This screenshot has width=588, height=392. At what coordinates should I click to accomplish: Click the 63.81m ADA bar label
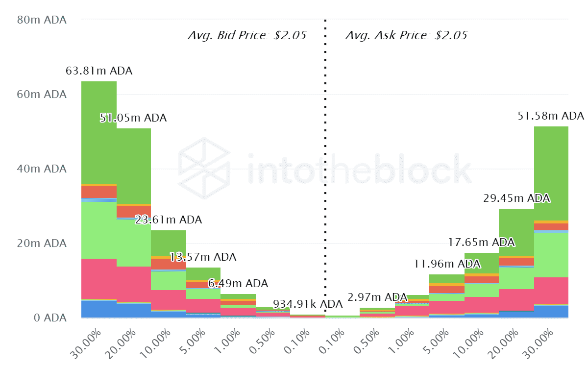99,71
